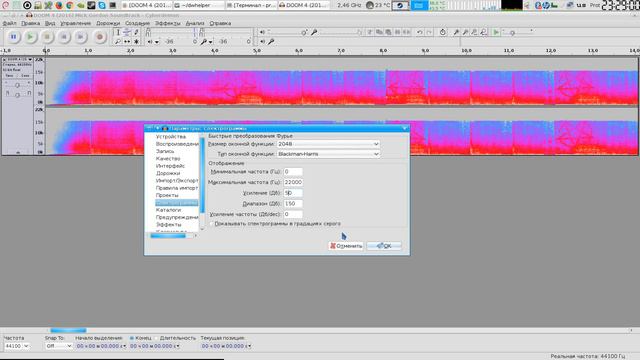This screenshot has width=640, height=360.
Task: Open the input meter microphone dropdown
Action: (x=210, y=42)
